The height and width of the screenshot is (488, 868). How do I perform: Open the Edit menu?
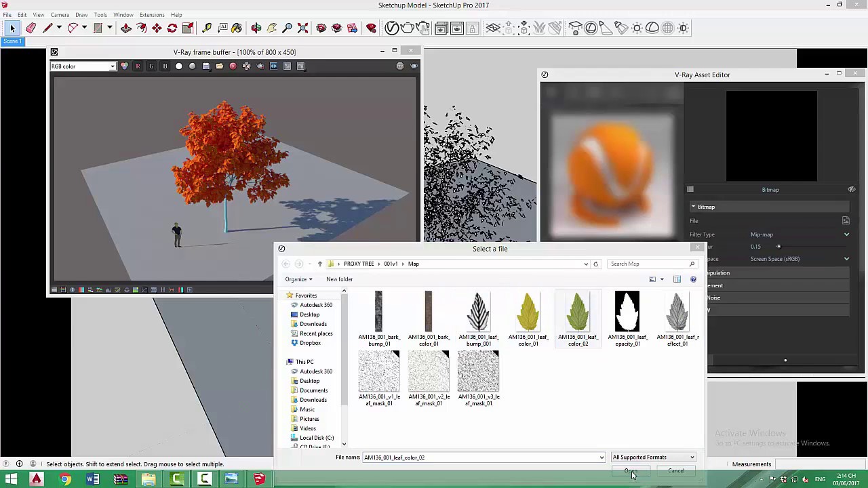(x=22, y=15)
